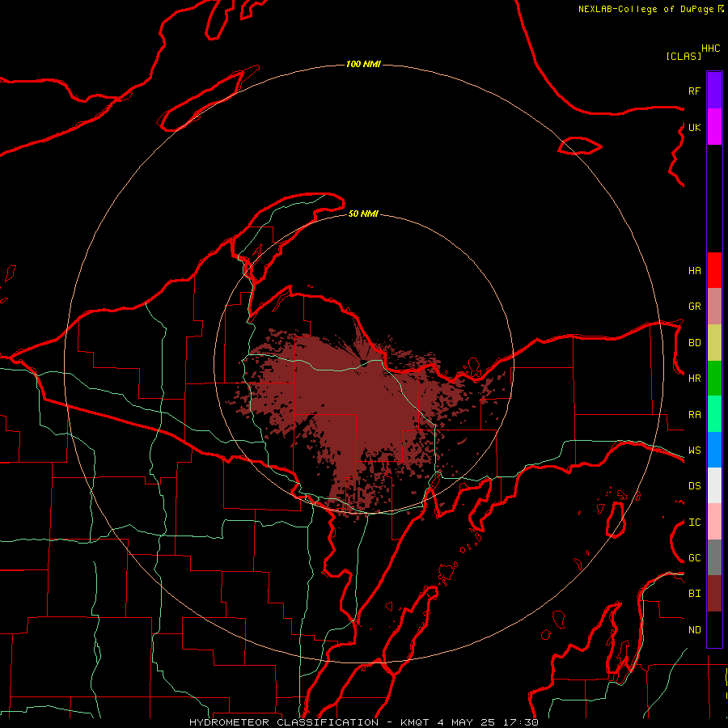Click the ND legend label
This screenshot has width=728, height=728.
pos(694,630)
